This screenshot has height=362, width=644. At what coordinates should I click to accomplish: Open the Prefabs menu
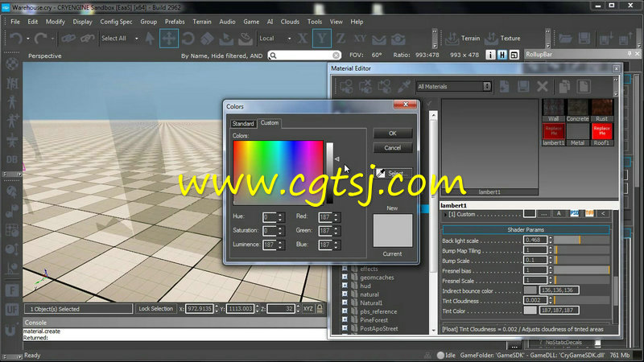coord(175,22)
